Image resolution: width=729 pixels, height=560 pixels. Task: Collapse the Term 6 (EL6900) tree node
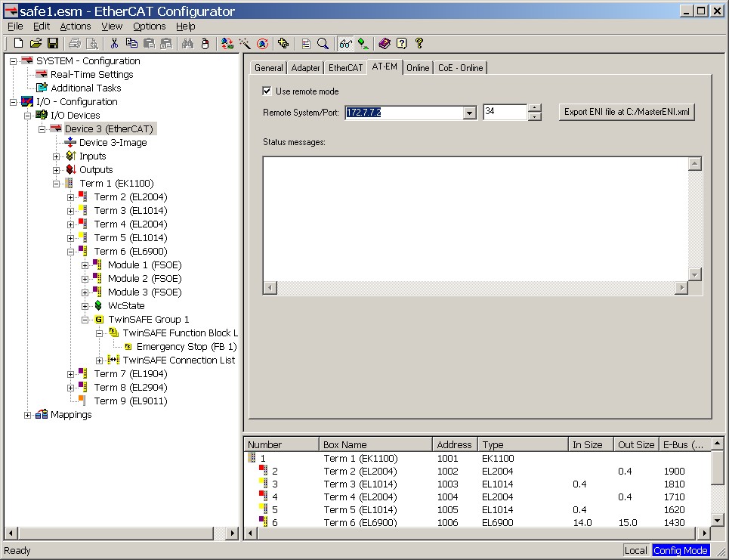(x=71, y=252)
